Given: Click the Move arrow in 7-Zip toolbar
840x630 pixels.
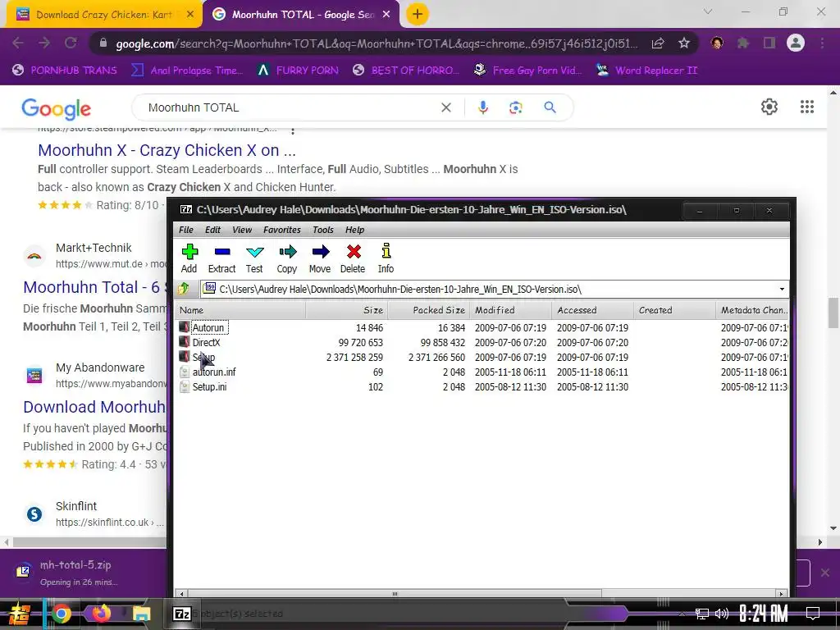Looking at the screenshot, I should [x=321, y=258].
